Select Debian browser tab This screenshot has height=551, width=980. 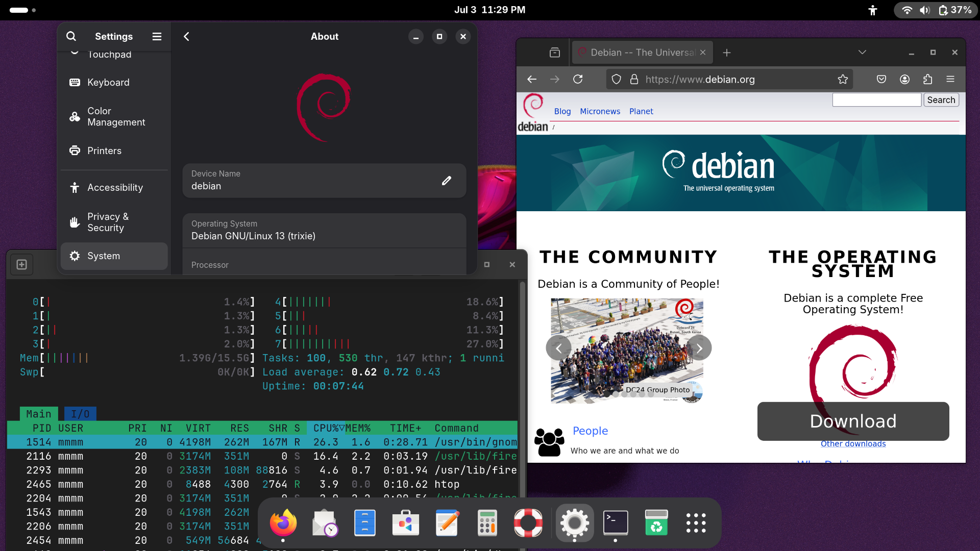(642, 53)
